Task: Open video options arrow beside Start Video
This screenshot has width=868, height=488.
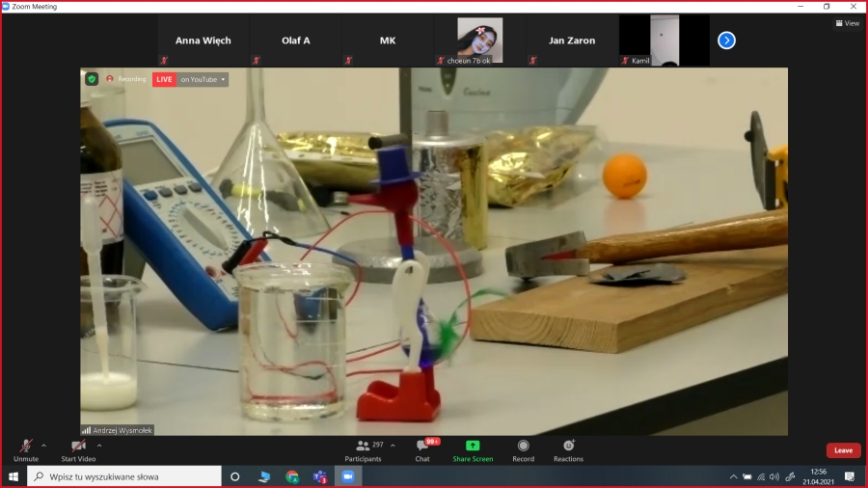Action: (99, 446)
